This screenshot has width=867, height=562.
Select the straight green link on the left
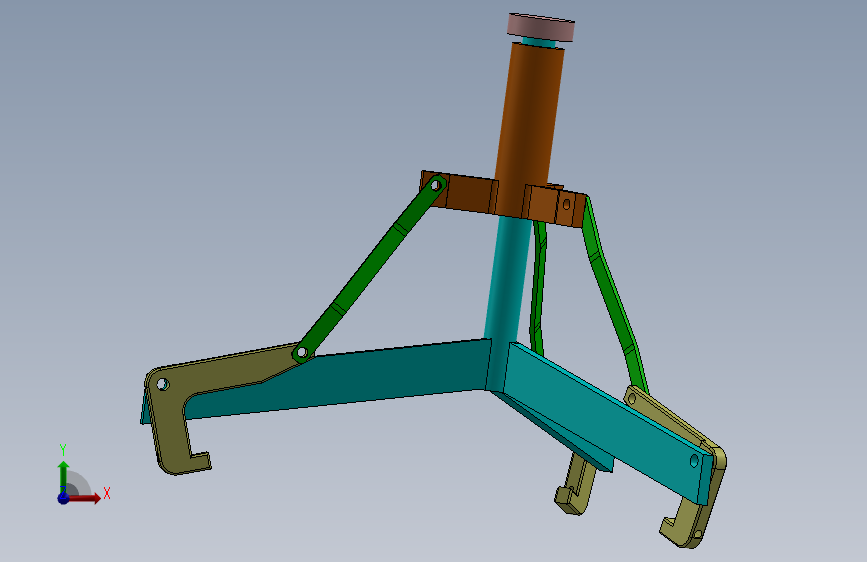point(369,268)
